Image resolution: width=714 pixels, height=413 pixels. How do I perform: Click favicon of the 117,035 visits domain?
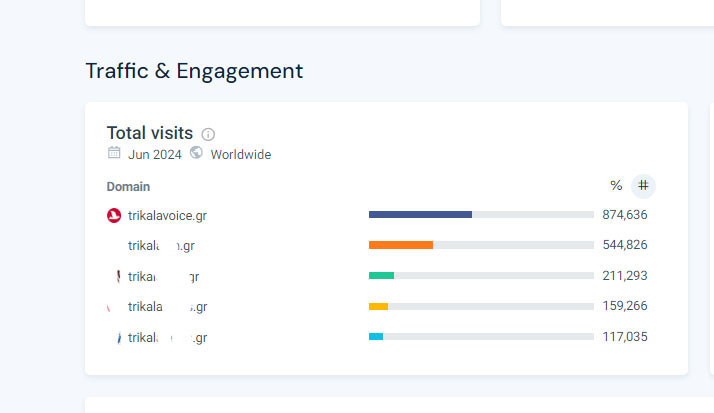coord(118,338)
